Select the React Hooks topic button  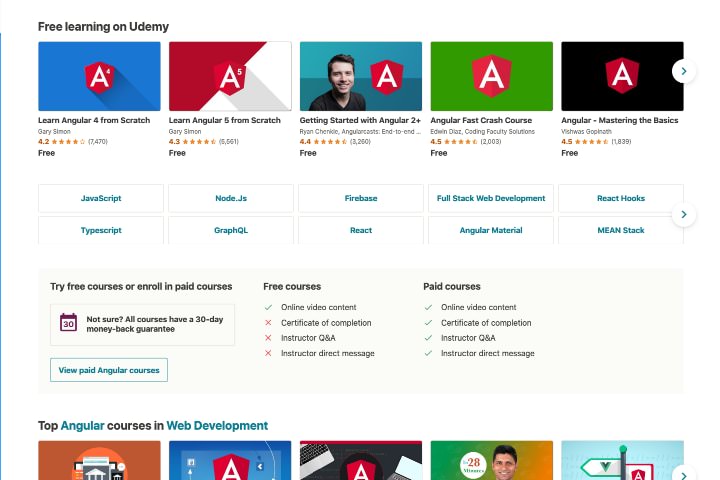click(621, 198)
